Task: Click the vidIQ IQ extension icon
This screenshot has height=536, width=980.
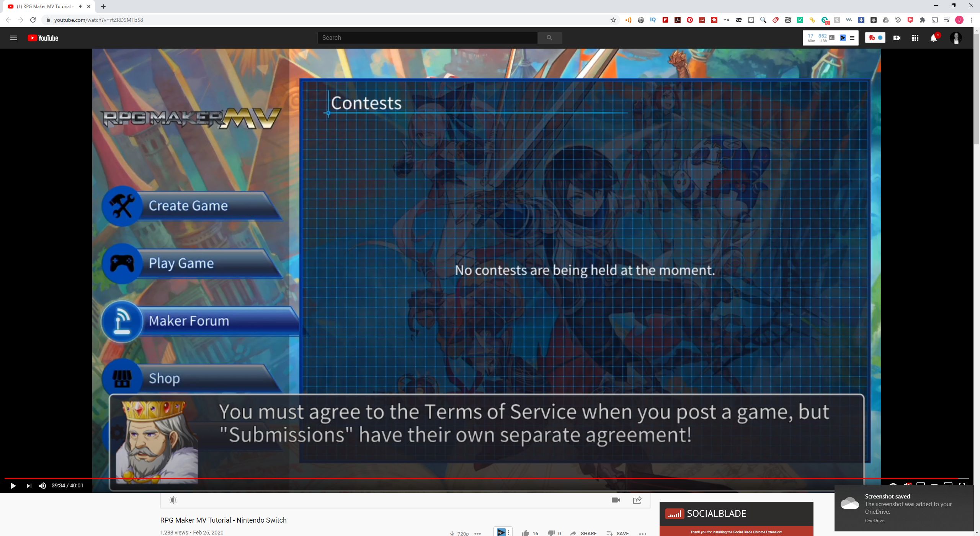Action: point(653,20)
